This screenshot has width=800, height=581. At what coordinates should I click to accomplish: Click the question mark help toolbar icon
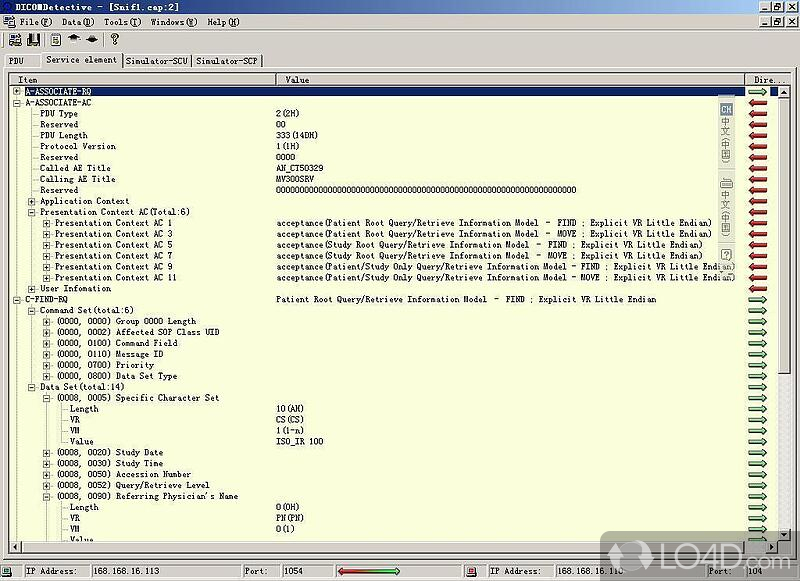115,40
